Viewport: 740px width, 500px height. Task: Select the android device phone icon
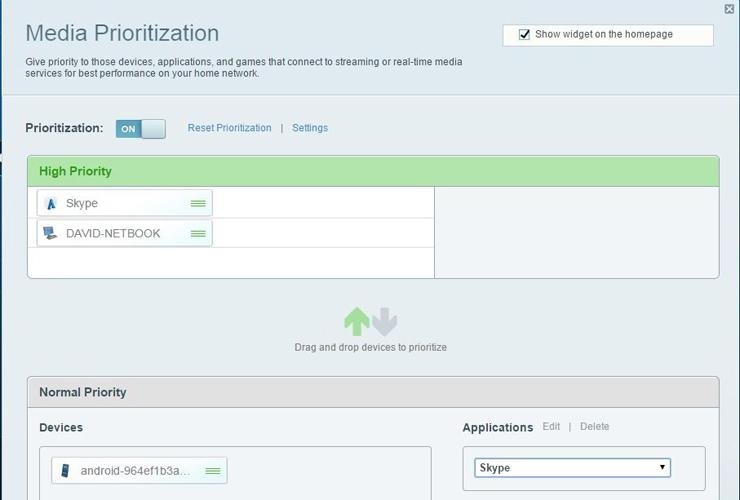point(66,470)
